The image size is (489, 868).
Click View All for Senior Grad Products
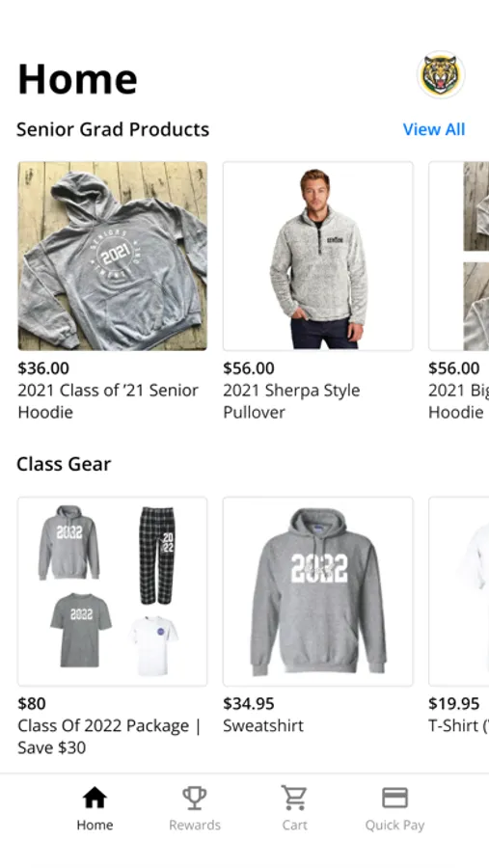pos(434,129)
